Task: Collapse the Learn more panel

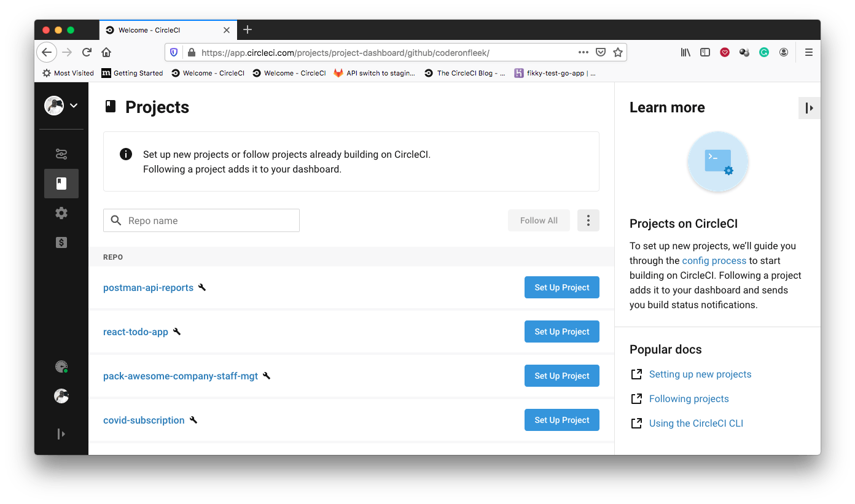Action: pyautogui.click(x=810, y=107)
